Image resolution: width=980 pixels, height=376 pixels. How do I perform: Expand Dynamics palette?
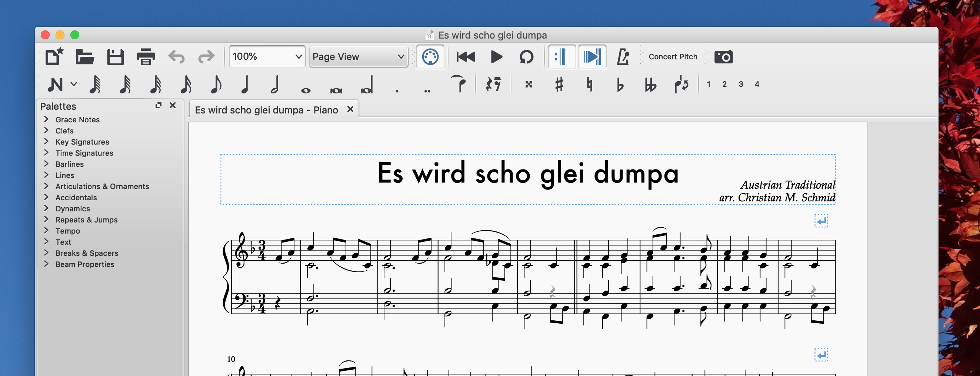pos(46,208)
